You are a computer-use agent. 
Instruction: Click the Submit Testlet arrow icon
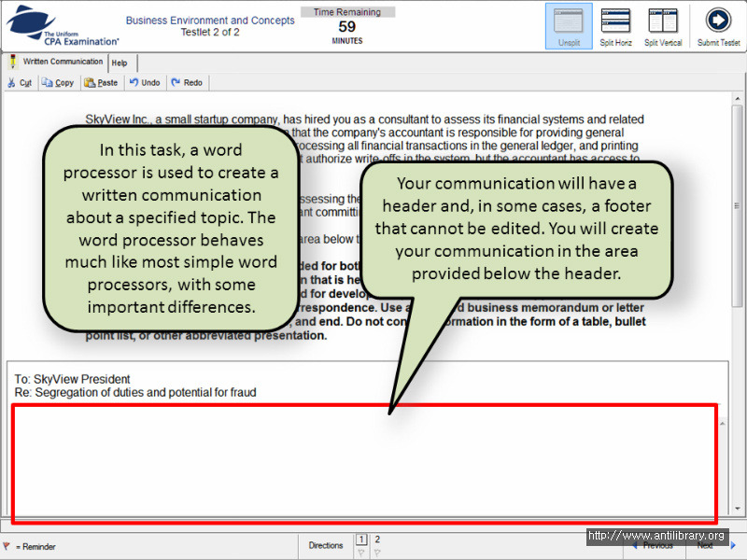point(718,19)
